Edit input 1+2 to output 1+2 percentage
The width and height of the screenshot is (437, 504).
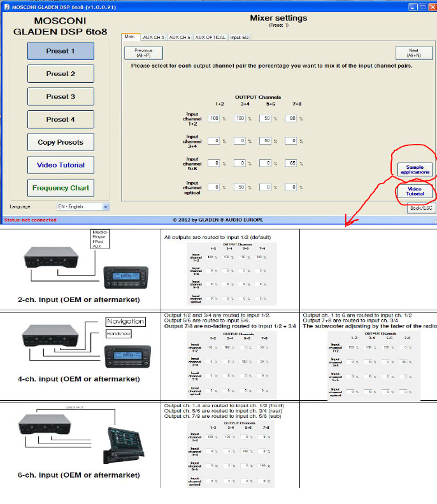[213, 119]
